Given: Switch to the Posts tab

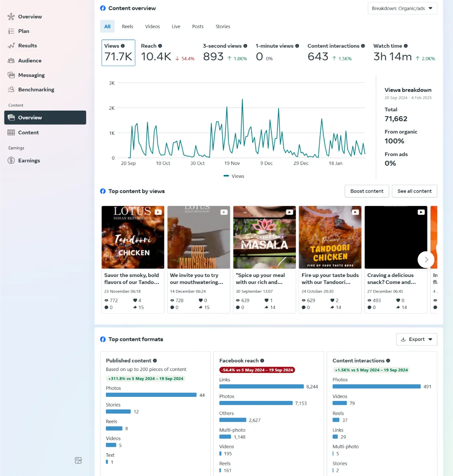Looking at the screenshot, I should coord(198,27).
